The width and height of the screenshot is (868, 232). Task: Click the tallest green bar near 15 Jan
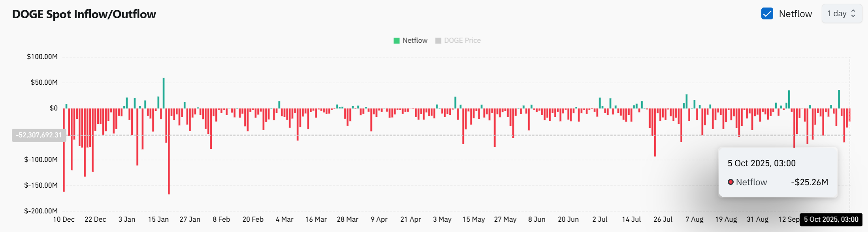click(x=164, y=93)
